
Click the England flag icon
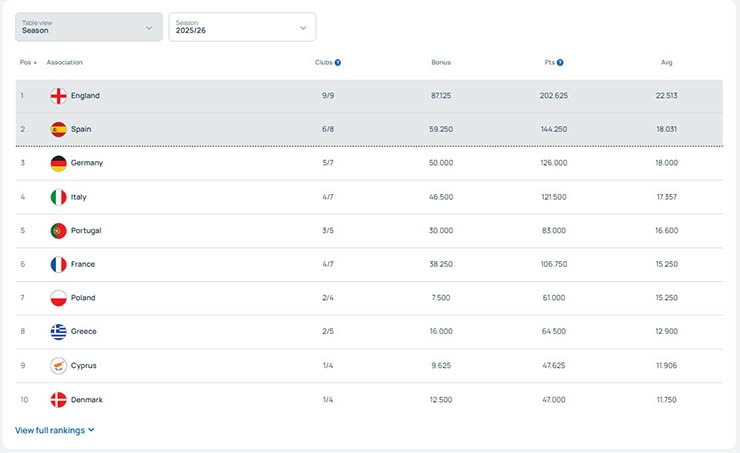tap(59, 96)
